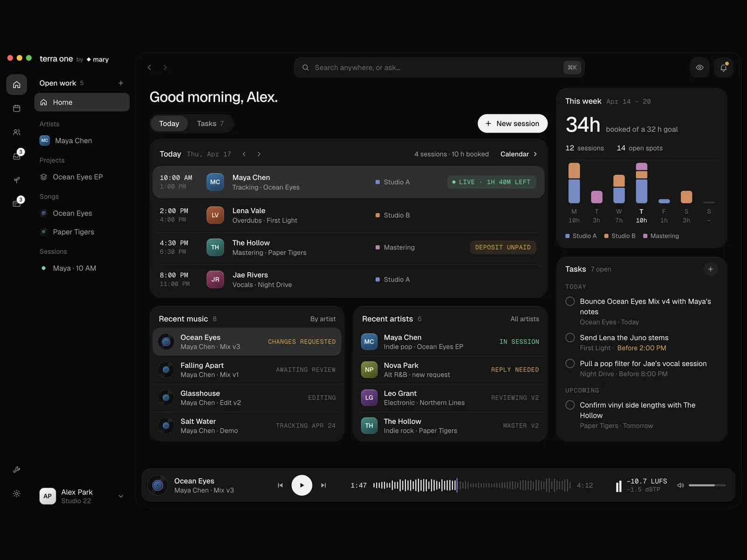Viewport: 747px width, 560px height.
Task: Check off Send Lena the Juno stems
Action: [570, 337]
